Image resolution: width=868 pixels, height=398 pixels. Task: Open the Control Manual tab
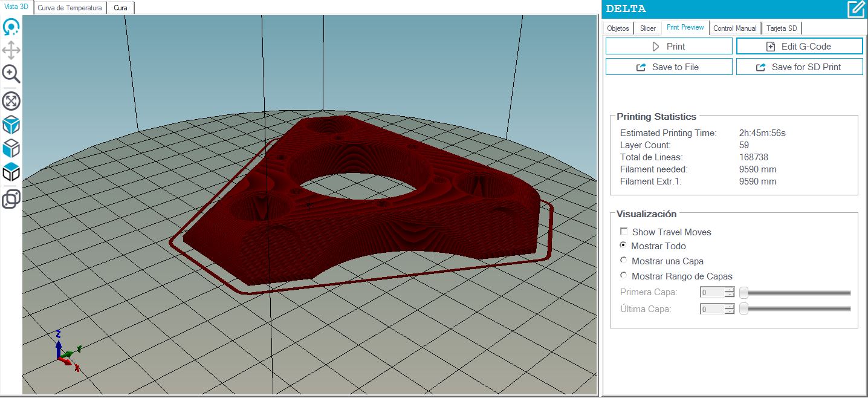[734, 28]
